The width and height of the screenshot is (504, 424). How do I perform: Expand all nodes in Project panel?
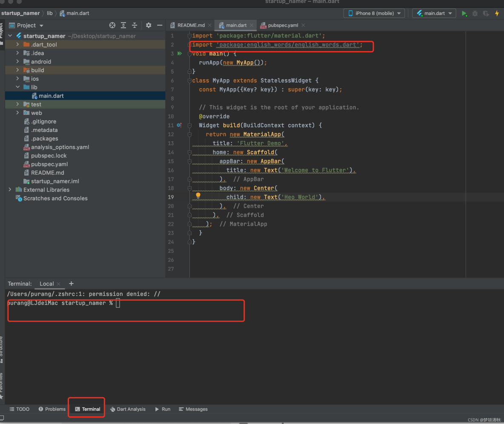click(123, 26)
